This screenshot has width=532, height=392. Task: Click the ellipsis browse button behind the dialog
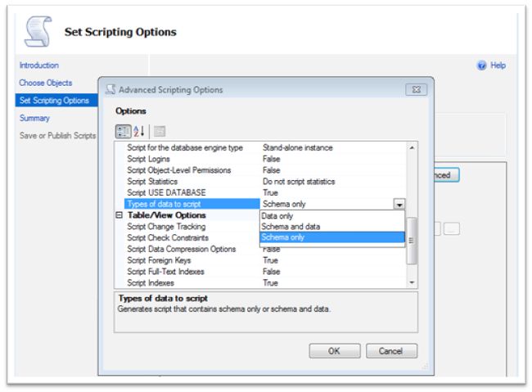pyautogui.click(x=452, y=229)
